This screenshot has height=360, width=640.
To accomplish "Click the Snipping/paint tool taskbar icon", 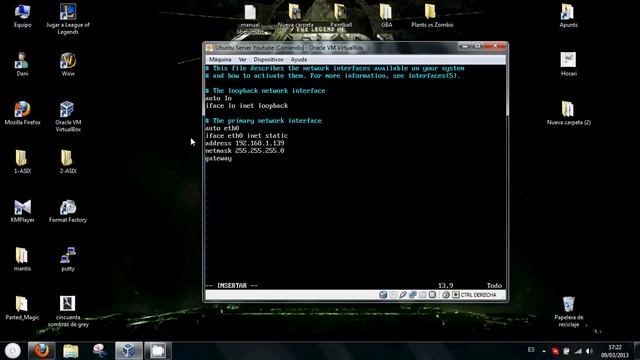I will 100,351.
